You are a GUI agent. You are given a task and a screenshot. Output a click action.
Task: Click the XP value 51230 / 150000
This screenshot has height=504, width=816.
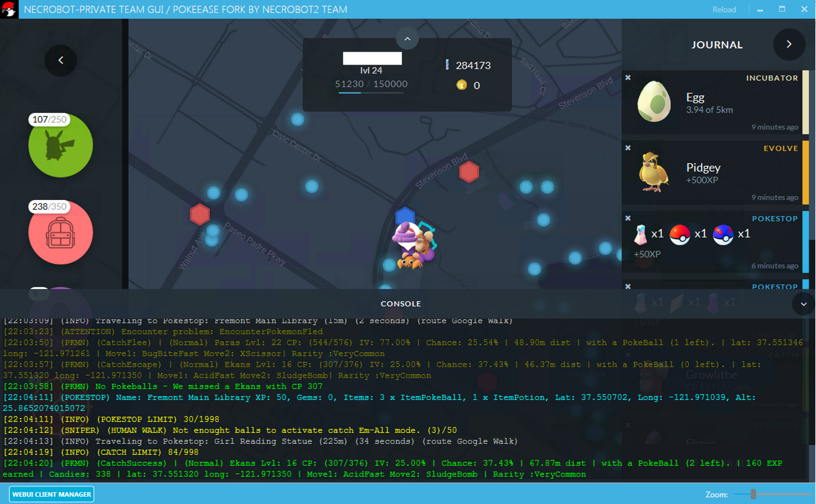pos(371,84)
